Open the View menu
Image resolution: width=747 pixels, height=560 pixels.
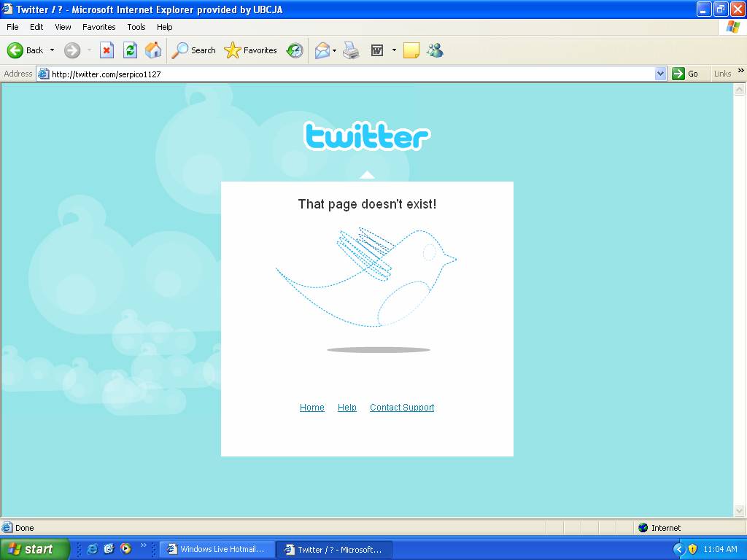[x=63, y=27]
